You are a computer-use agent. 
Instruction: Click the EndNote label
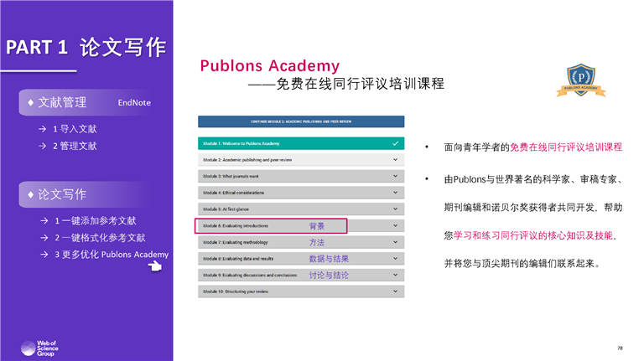pyautogui.click(x=134, y=102)
